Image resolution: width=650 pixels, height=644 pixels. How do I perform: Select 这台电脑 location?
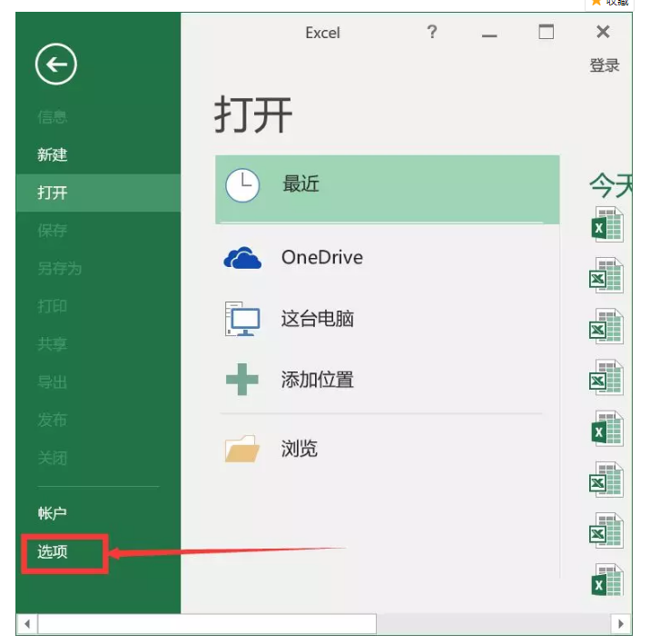point(318,319)
